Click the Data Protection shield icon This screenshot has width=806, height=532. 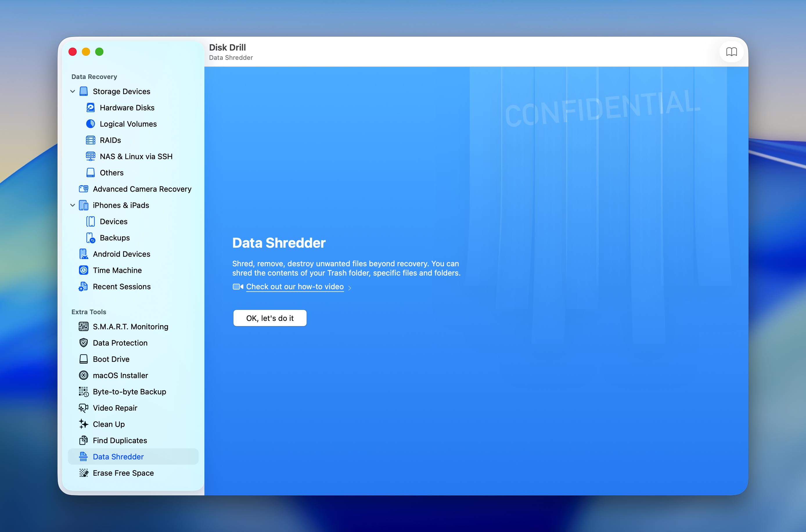click(x=83, y=343)
